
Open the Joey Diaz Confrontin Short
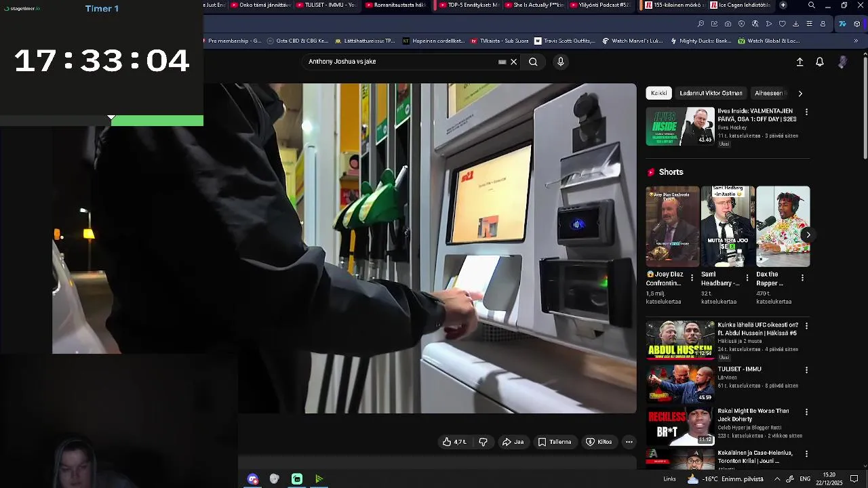coord(672,226)
